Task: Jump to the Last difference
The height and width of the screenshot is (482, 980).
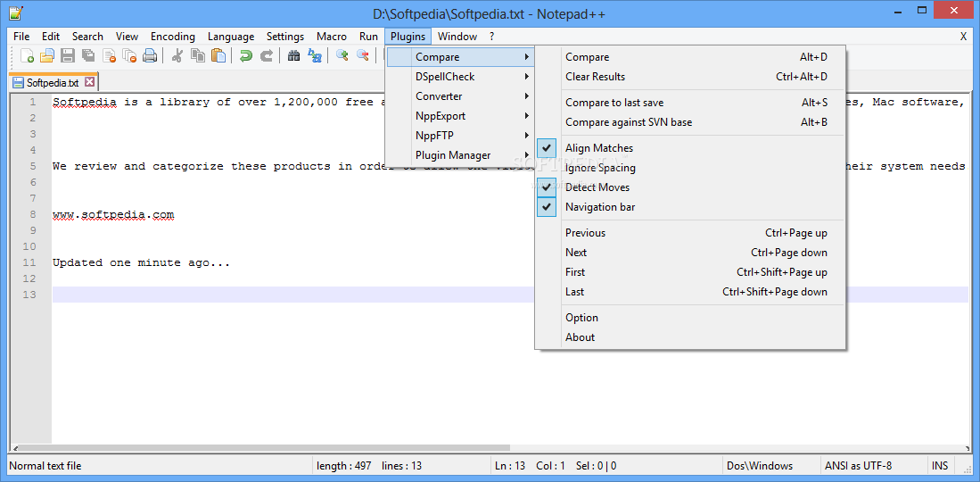Action: point(690,292)
